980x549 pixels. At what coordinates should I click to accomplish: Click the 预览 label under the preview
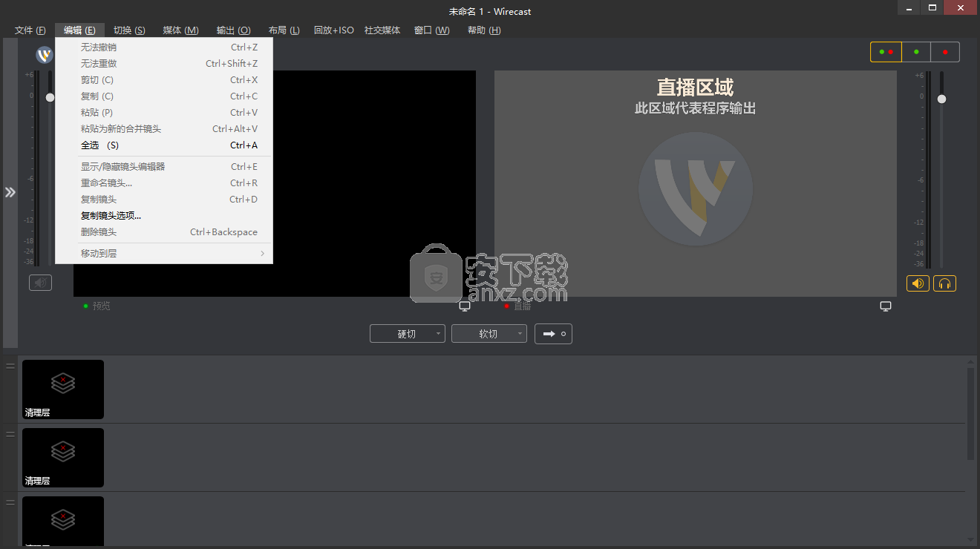click(101, 306)
